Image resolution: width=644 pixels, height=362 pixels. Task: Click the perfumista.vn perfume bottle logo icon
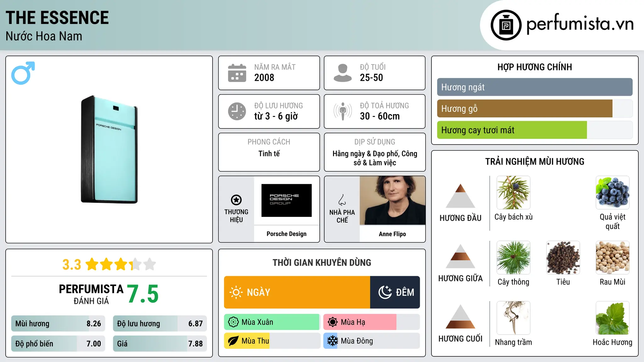pyautogui.click(x=506, y=25)
